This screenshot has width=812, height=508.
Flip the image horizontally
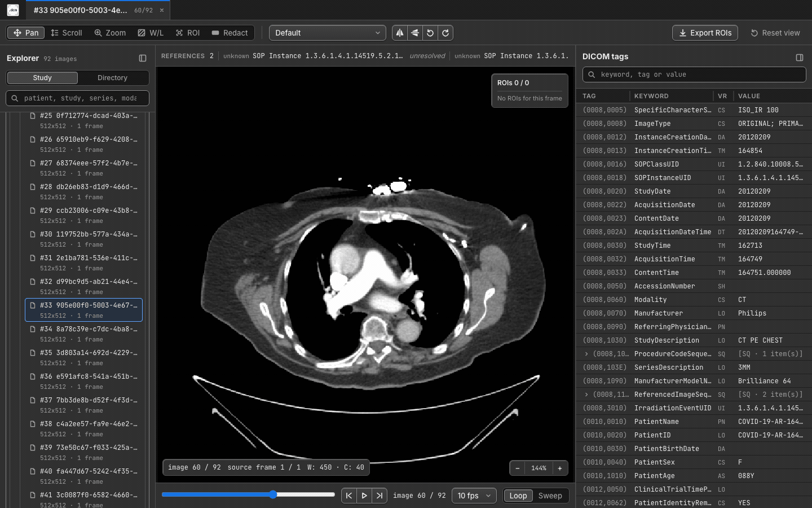point(400,33)
